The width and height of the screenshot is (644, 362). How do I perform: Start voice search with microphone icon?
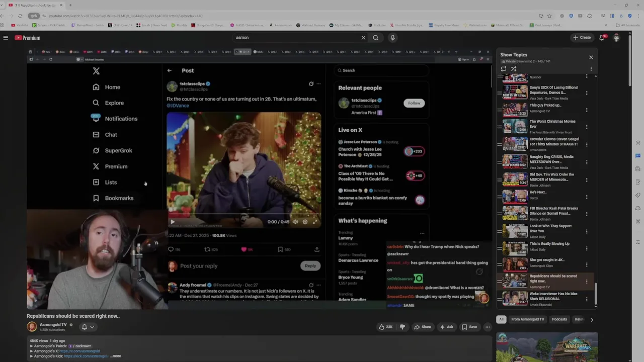pyautogui.click(x=392, y=38)
